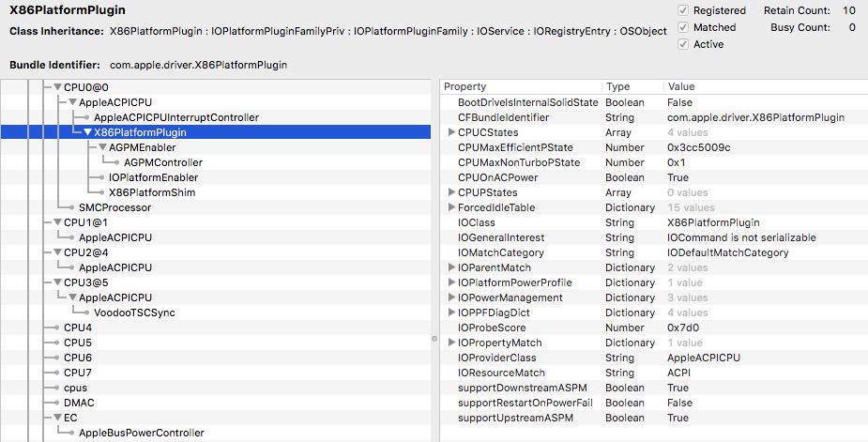Toggle the Matched checkbox
The height and width of the screenshot is (442, 868).
(x=683, y=27)
